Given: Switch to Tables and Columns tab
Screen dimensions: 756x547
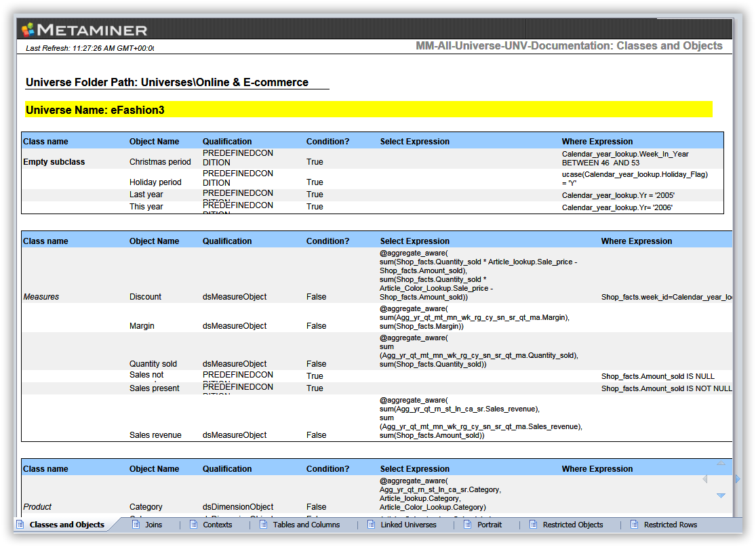Looking at the screenshot, I should 306,525.
